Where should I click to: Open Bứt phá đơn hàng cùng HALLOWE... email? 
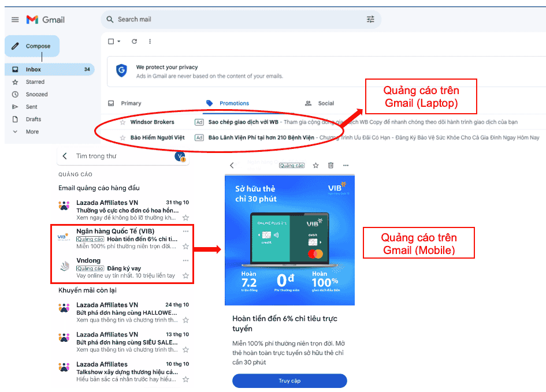pyautogui.click(x=124, y=312)
